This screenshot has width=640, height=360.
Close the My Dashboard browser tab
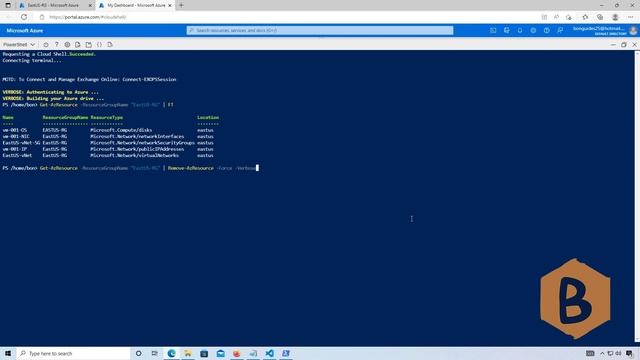[170, 5]
